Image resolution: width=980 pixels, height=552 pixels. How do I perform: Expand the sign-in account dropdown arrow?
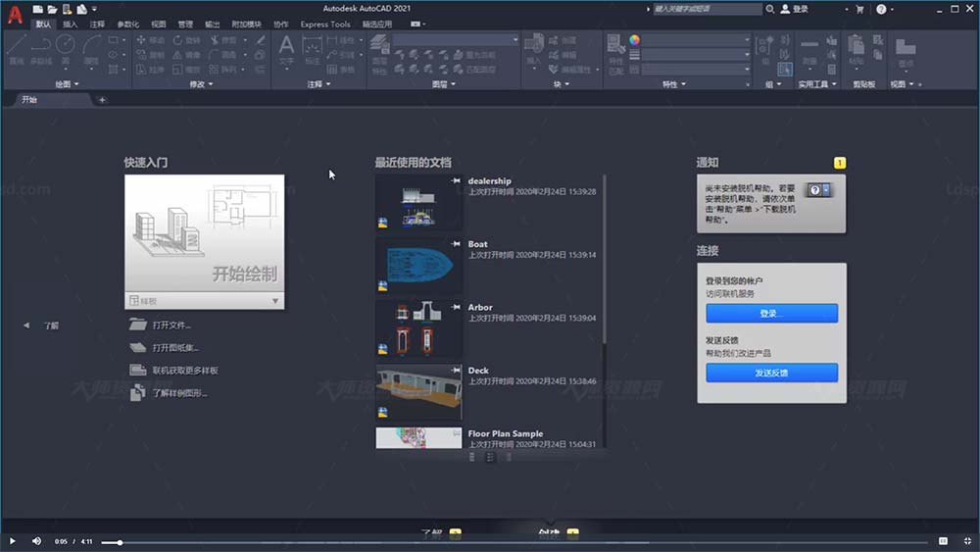tap(847, 10)
